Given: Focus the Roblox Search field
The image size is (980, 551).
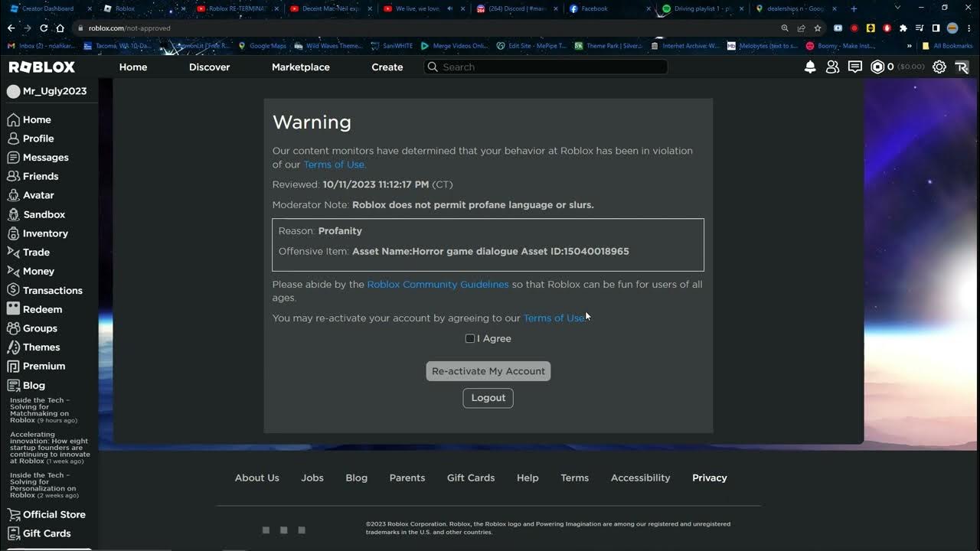Looking at the screenshot, I should point(545,67).
